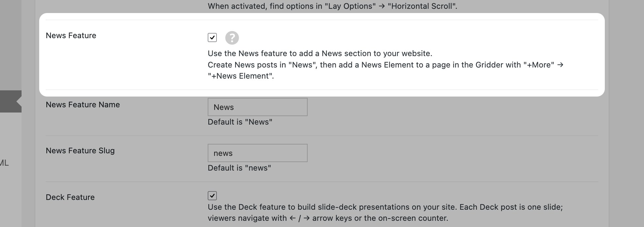Screen dimensions: 644x227
Task: Select text "viewers navigate with" arrow keys line
Action: tap(328, 218)
